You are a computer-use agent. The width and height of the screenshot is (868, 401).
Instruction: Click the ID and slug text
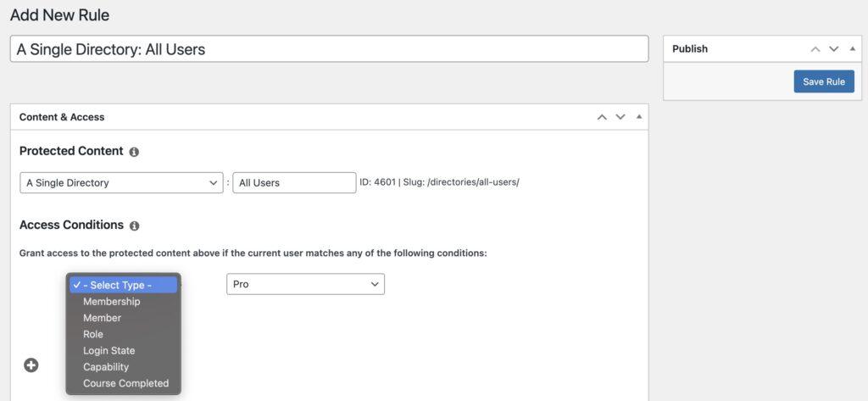pos(440,181)
